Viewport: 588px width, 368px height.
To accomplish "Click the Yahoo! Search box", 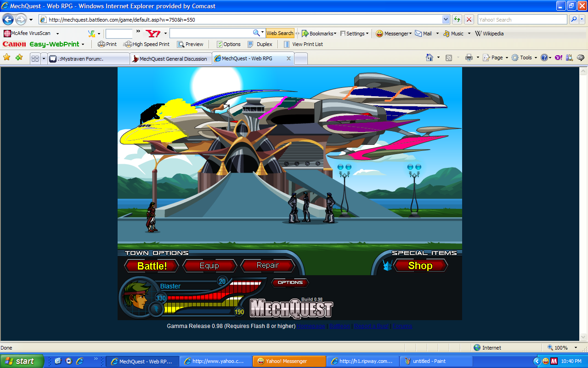I will [x=522, y=20].
